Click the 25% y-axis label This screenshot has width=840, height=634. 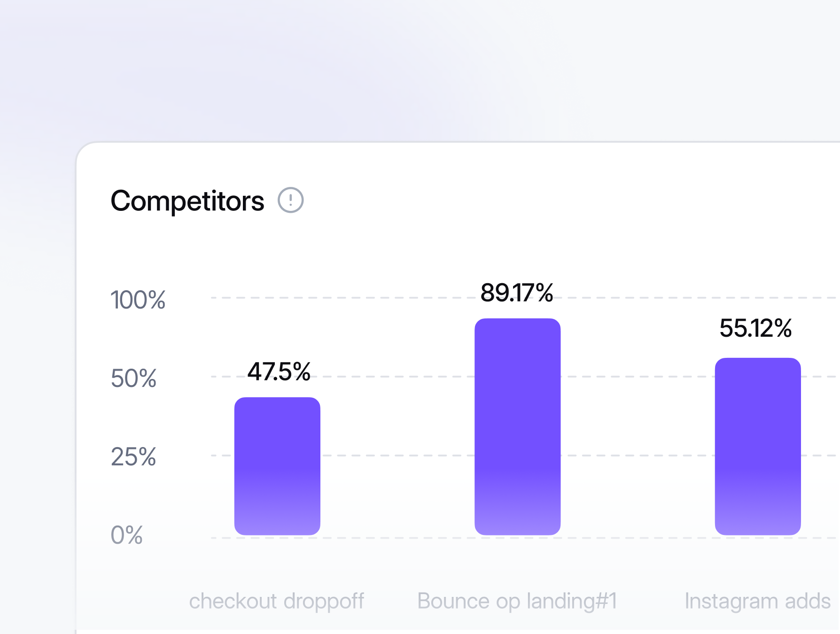point(133,456)
